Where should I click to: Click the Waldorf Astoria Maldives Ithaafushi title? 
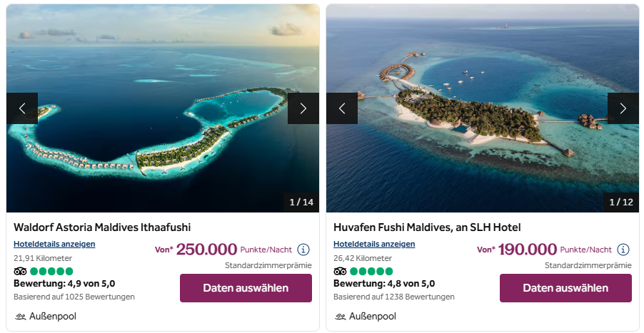pyautogui.click(x=102, y=227)
